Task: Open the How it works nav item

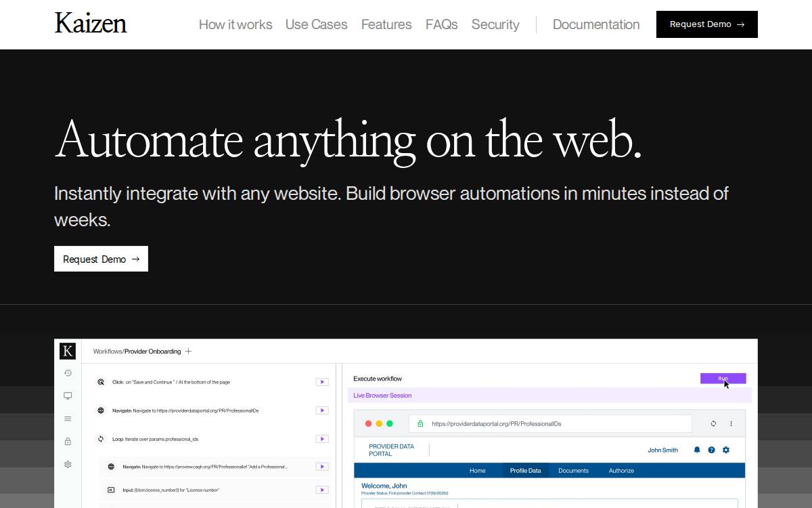Action: 235,24
